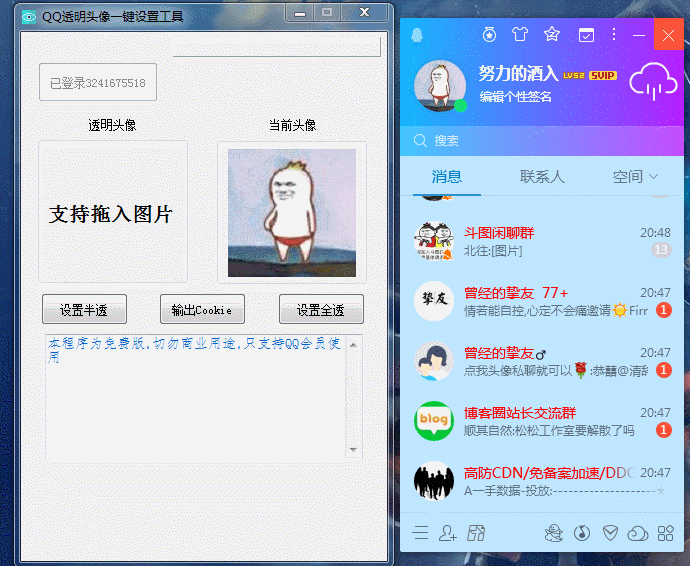This screenshot has width=690, height=566.
Task: Click the 设置全透 button
Action: coord(321,309)
